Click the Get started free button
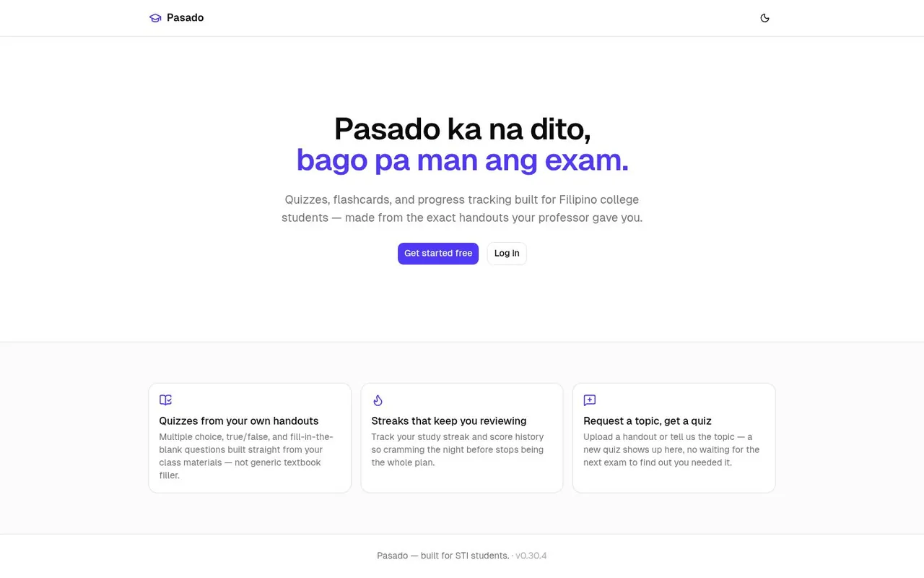 pos(438,254)
